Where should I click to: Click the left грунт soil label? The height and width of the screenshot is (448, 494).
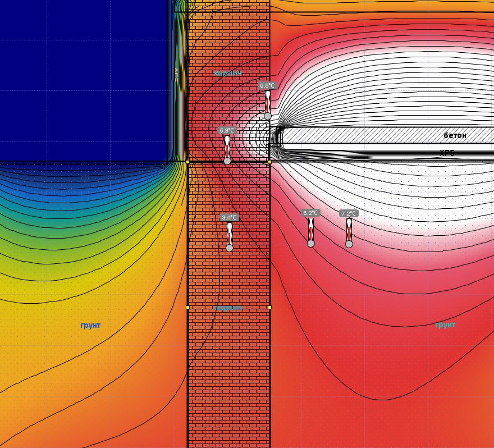point(90,325)
